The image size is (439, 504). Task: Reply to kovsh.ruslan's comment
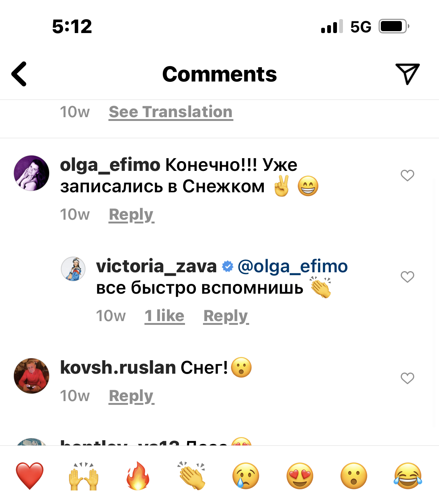[131, 396]
